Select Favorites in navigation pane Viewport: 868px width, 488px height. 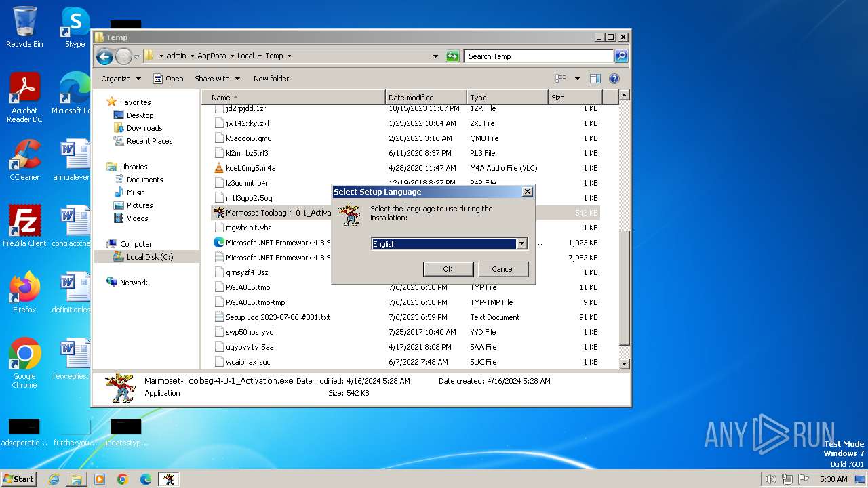tap(135, 102)
